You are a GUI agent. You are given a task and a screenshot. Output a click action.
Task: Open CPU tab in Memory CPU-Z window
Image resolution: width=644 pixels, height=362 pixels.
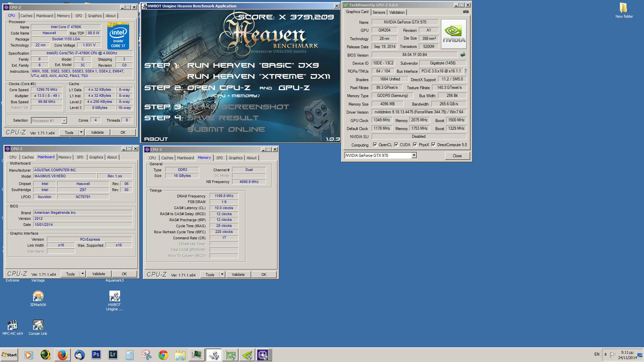(x=152, y=158)
